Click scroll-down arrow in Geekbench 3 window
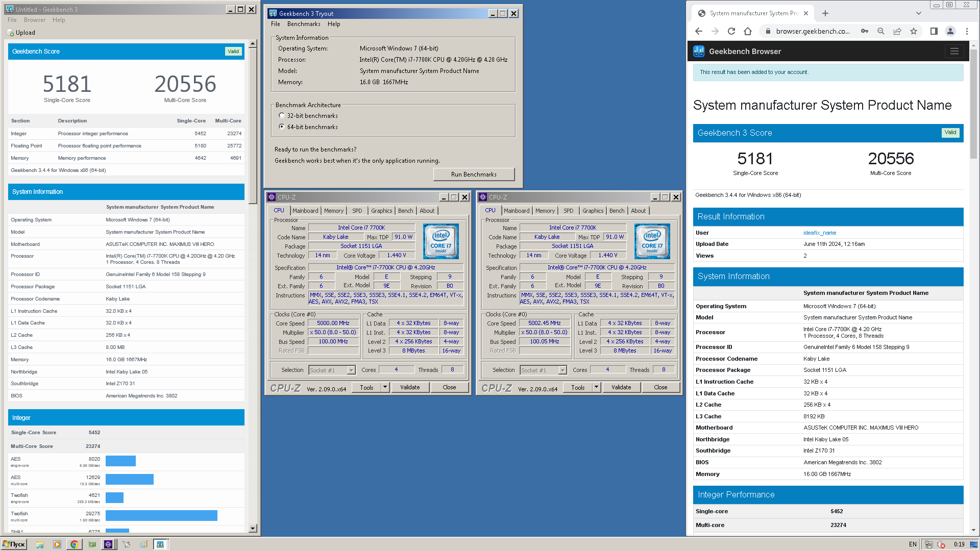The width and height of the screenshot is (980, 551). click(x=253, y=529)
